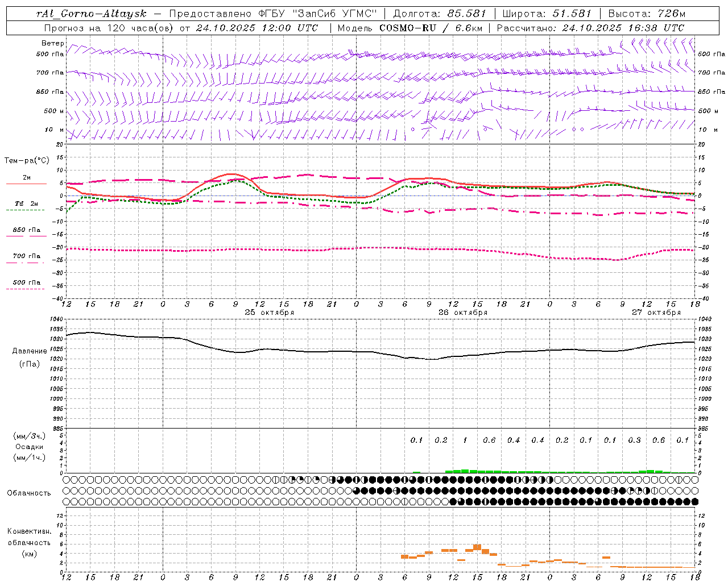728x582 pixels.
Task: Click the Ветер wind section label
Action: (x=52, y=43)
